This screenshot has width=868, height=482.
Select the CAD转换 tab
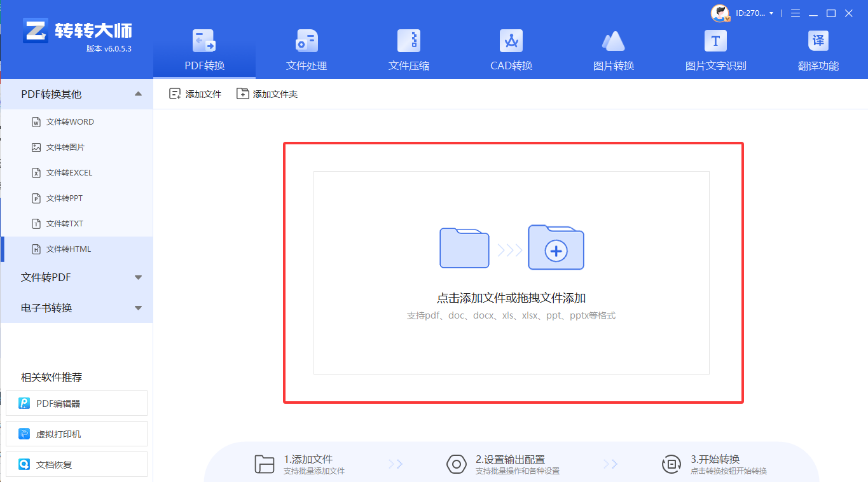(x=511, y=50)
